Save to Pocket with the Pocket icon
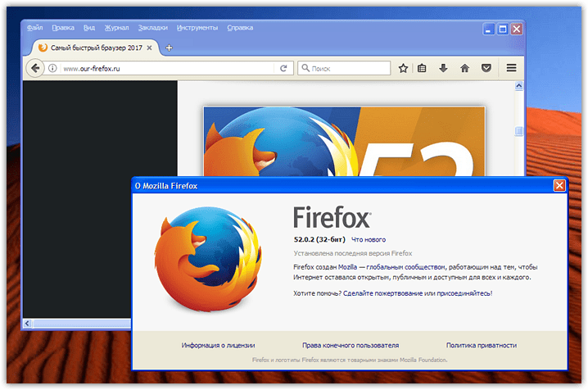This screenshot has width=588, height=390. click(486, 68)
